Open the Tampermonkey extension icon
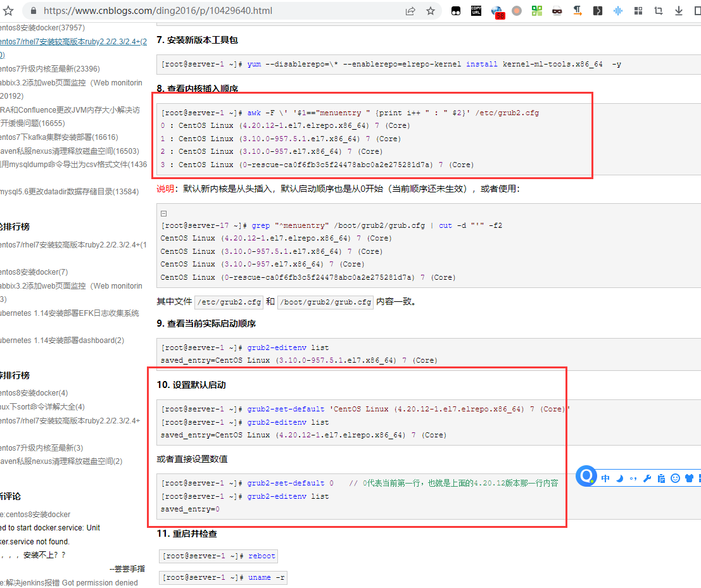701x588 pixels. click(x=456, y=11)
